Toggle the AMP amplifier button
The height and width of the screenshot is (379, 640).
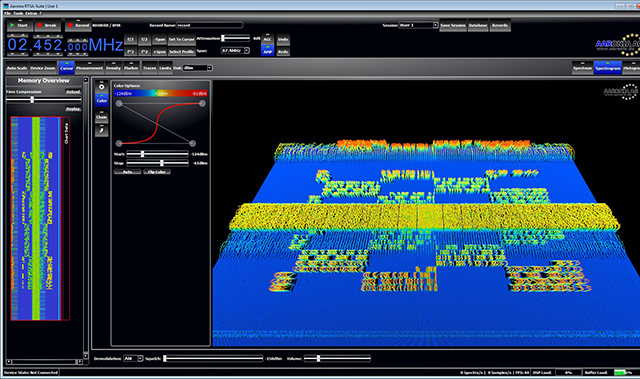point(267,51)
